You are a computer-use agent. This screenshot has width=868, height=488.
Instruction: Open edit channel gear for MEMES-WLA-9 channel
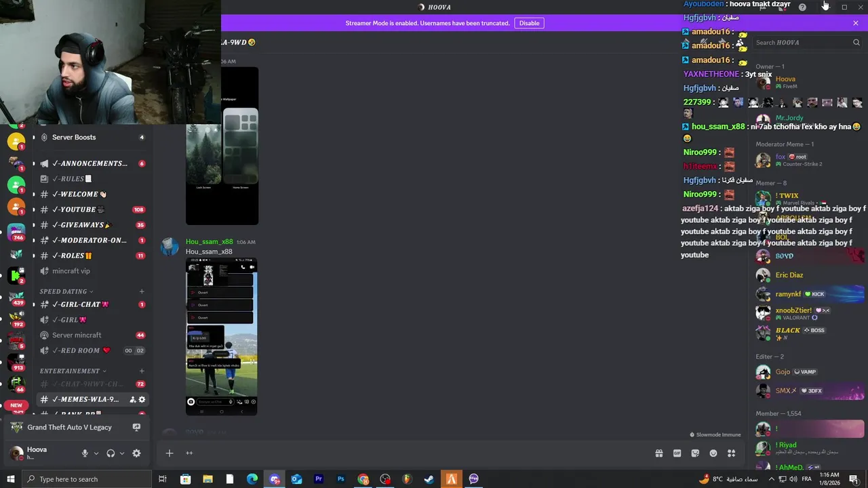142,400
